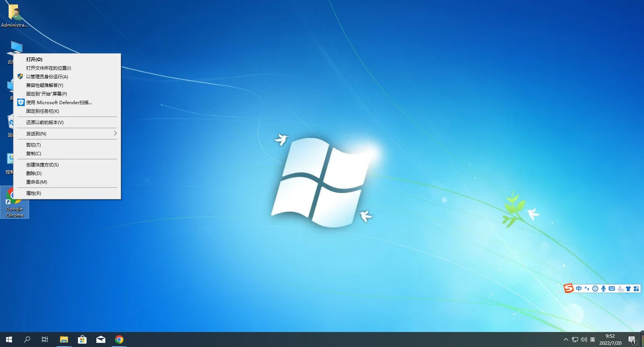Screen dimensions: 644x347
Task: Toggle punctuation mode on Sogou IME bar
Action: [x=587, y=289]
